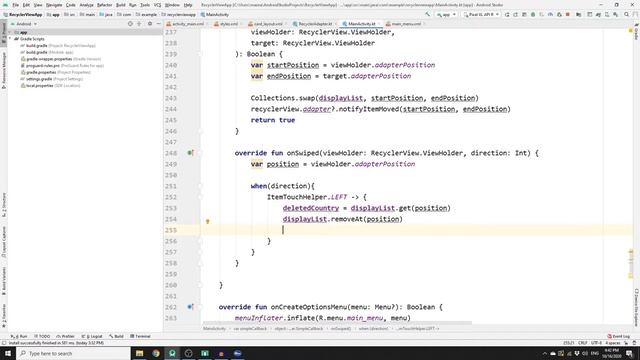This screenshot has width=640, height=360.
Task: Switch to the card_layout.xml tab
Action: pos(268,24)
